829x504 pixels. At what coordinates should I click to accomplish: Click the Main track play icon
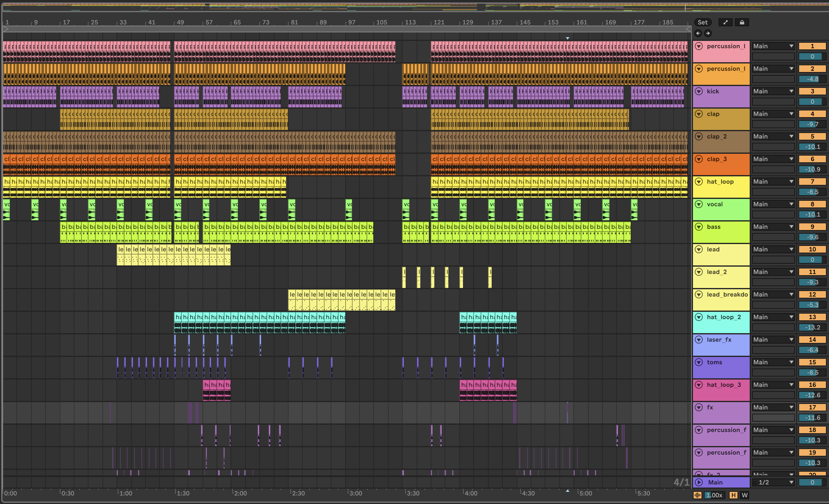699,482
